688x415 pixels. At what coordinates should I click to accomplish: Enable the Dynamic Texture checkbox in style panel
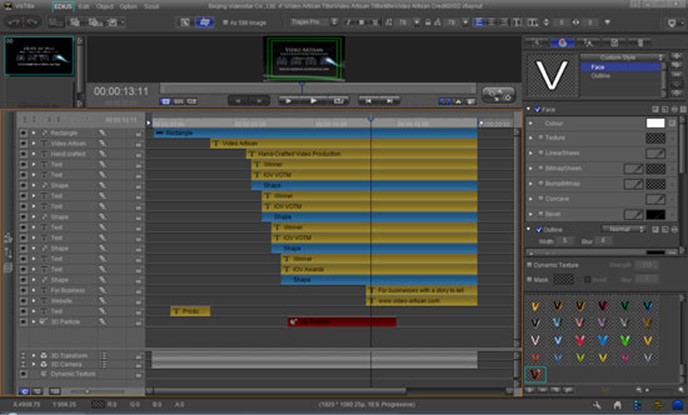tap(530, 265)
